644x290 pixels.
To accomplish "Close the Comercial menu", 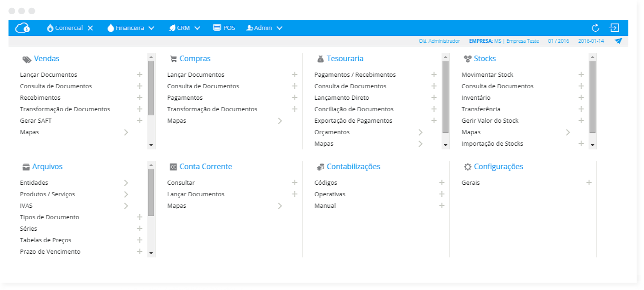I will pyautogui.click(x=90, y=28).
